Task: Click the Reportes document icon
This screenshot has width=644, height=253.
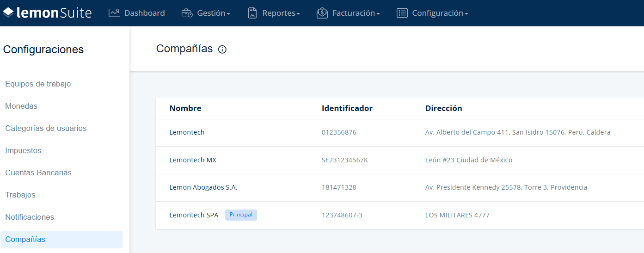Action: coord(252,13)
